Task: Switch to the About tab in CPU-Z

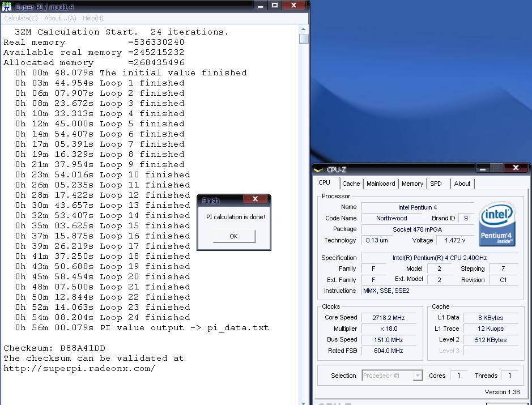Action: (462, 184)
